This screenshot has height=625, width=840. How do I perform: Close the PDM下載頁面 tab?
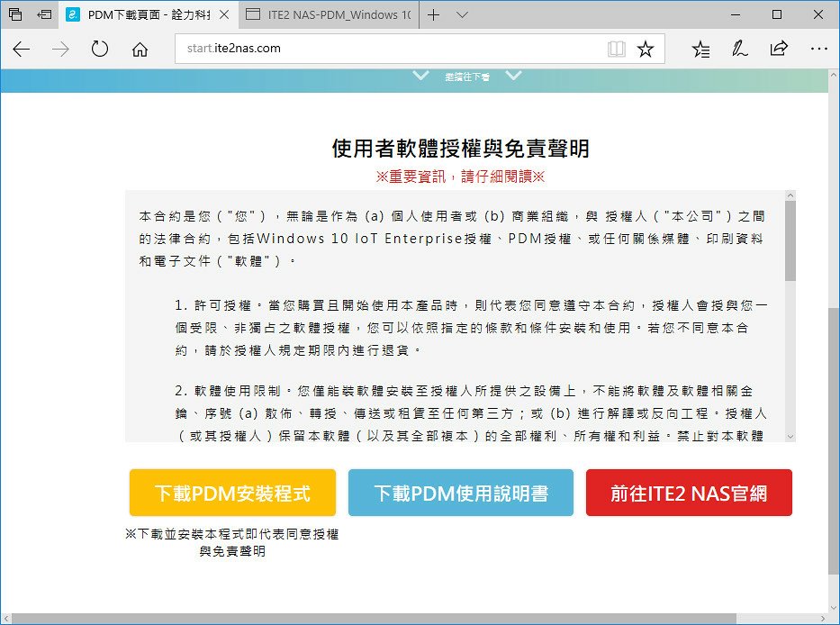(224, 15)
